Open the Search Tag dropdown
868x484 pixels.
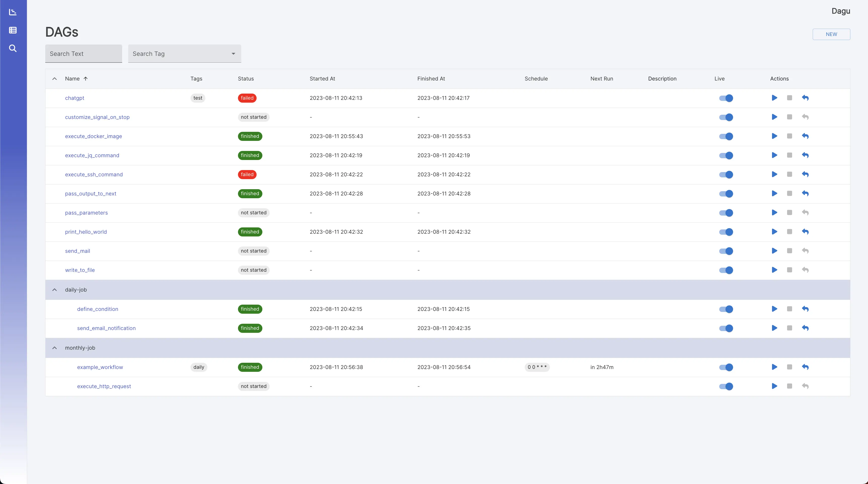(184, 54)
